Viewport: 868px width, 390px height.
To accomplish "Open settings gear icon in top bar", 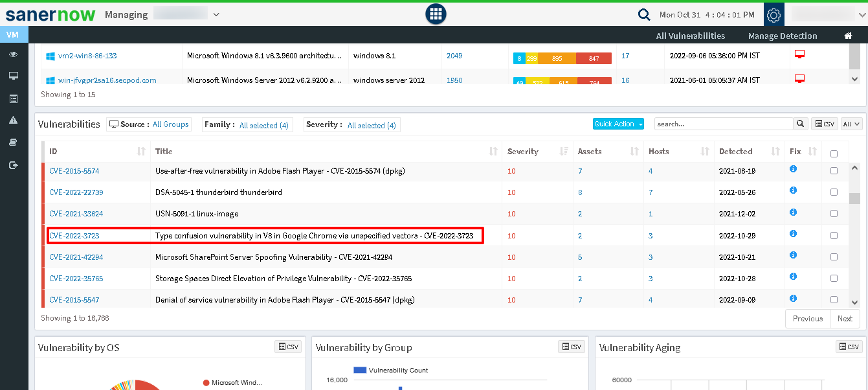I will click(773, 14).
